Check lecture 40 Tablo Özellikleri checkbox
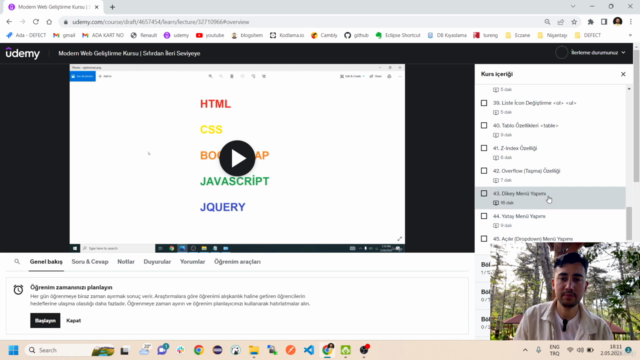Image resolution: width=640 pixels, height=360 pixels. [x=484, y=125]
